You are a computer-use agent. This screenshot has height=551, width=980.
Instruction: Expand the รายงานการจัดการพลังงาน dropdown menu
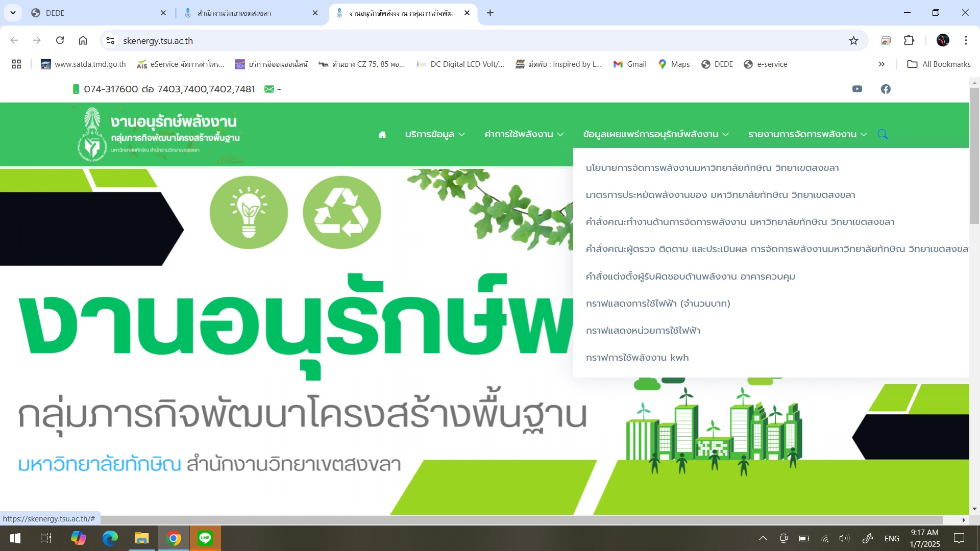(x=807, y=134)
